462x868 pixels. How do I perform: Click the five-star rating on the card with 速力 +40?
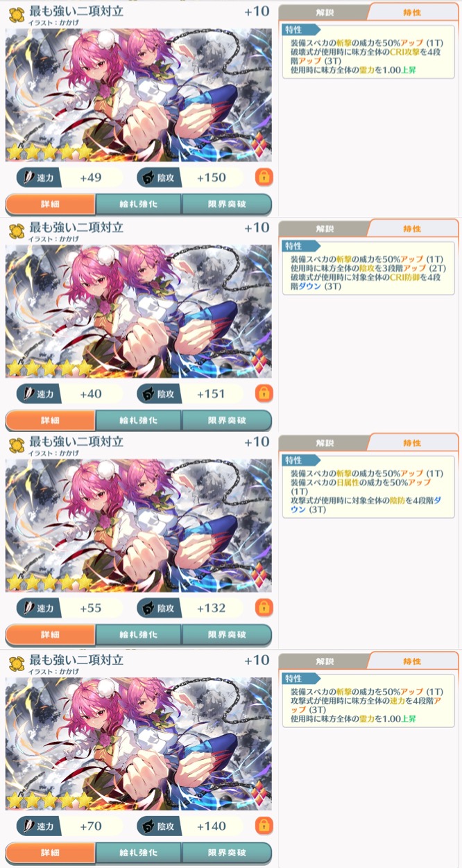pos(49,367)
